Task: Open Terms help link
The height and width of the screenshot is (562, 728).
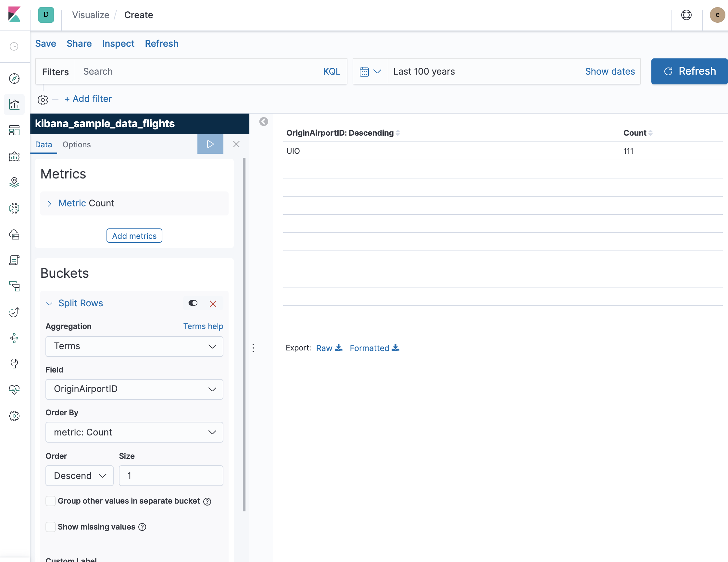Action: (203, 326)
